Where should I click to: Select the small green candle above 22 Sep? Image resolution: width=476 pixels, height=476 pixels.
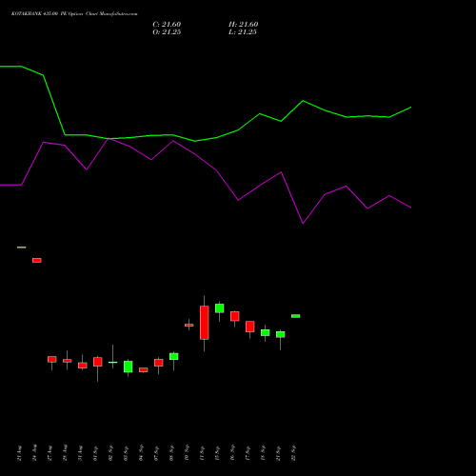coord(296,316)
